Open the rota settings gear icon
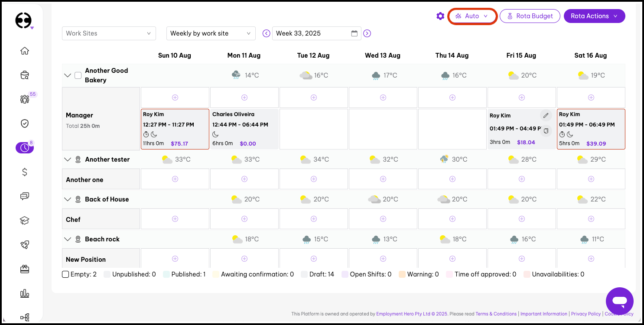This screenshot has height=325, width=644. click(440, 16)
